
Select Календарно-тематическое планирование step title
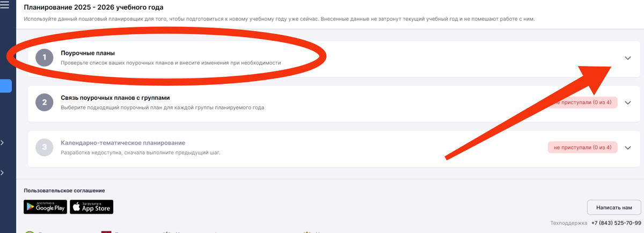(123, 143)
